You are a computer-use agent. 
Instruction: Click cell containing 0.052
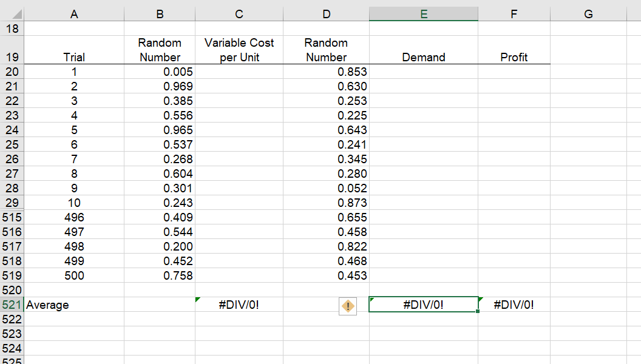point(326,188)
